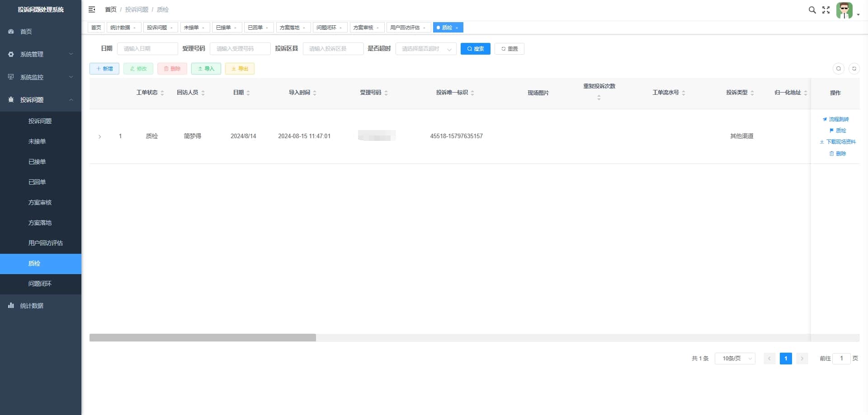The height and width of the screenshot is (415, 868).
Task: Click the blue 搜索 button
Action: click(476, 49)
